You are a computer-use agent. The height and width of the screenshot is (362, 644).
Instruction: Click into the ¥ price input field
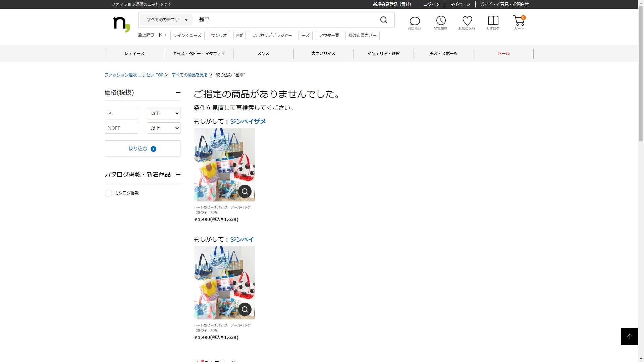click(121, 113)
